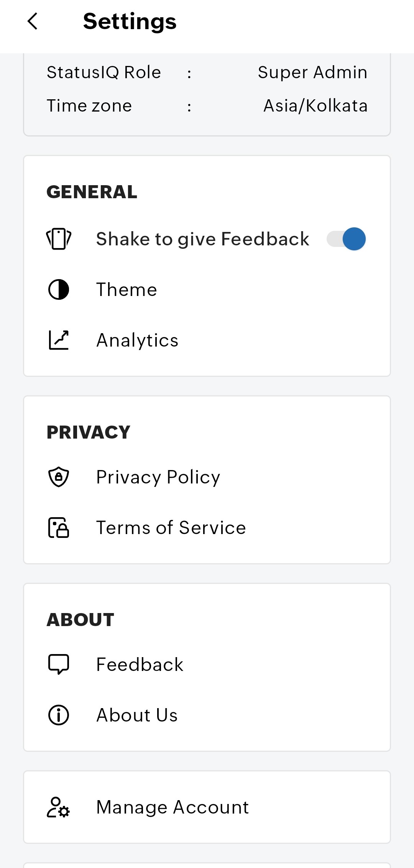Open the Terms of Service link
Image resolution: width=414 pixels, height=868 pixels.
coord(171,528)
